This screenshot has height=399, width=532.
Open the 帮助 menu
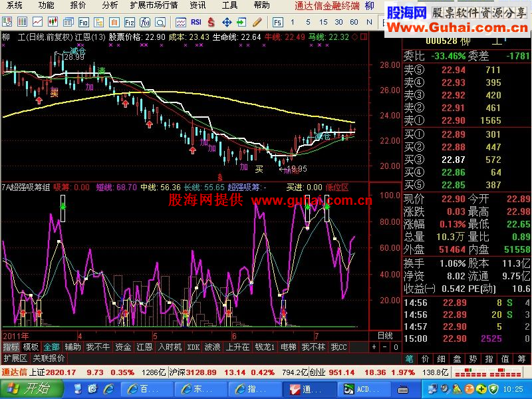[261, 5]
